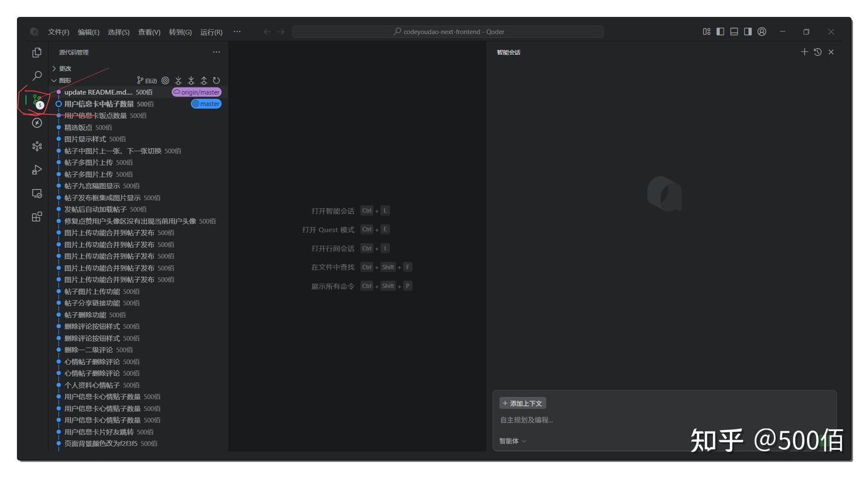The width and height of the screenshot is (868, 477).
Task: Toggle the bottom panel layout button
Action: (734, 32)
